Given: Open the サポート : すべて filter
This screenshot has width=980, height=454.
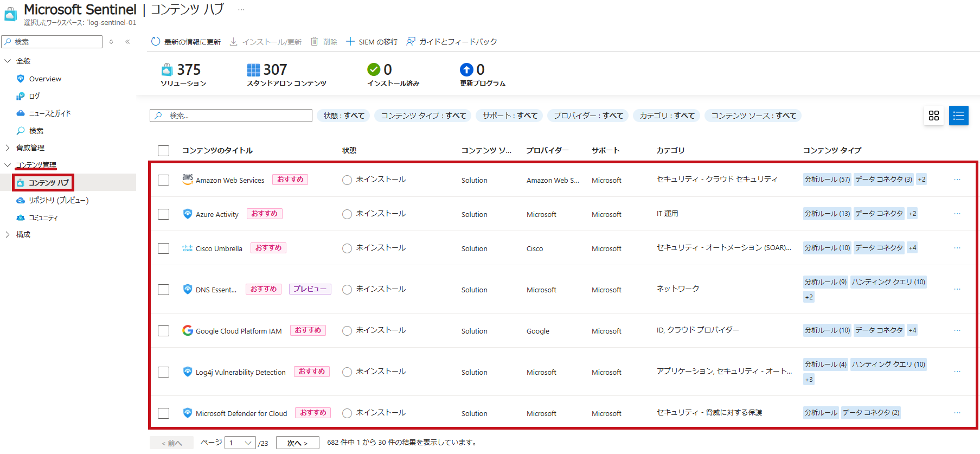Looking at the screenshot, I should coord(510,116).
